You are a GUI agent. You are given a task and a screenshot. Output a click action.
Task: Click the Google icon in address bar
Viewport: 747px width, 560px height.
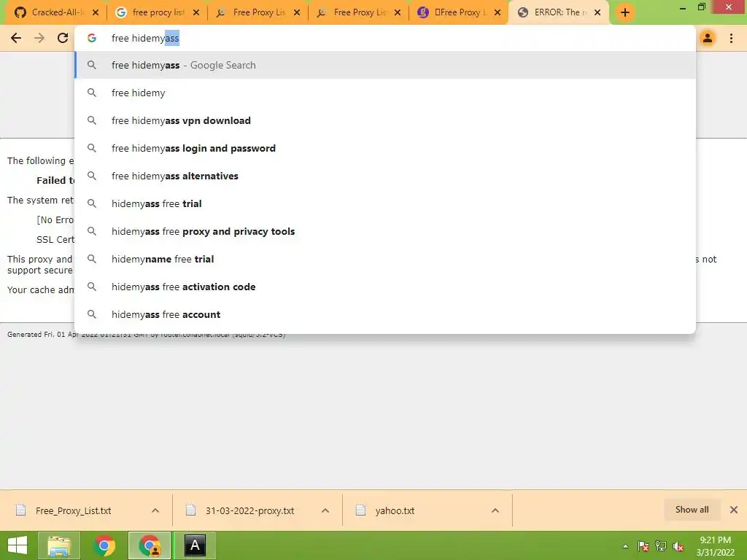(92, 38)
